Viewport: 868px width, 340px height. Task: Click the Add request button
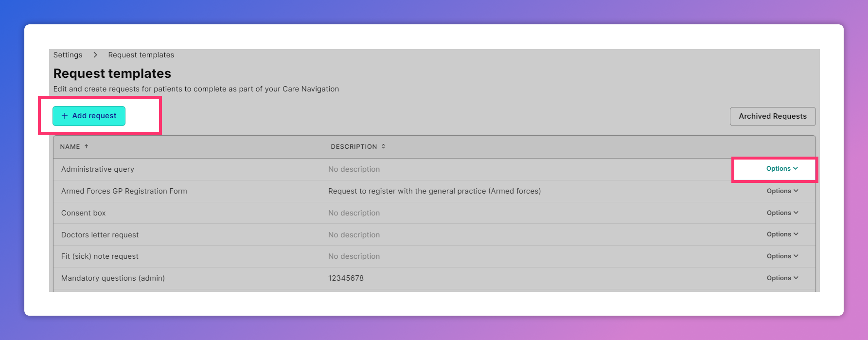89,116
